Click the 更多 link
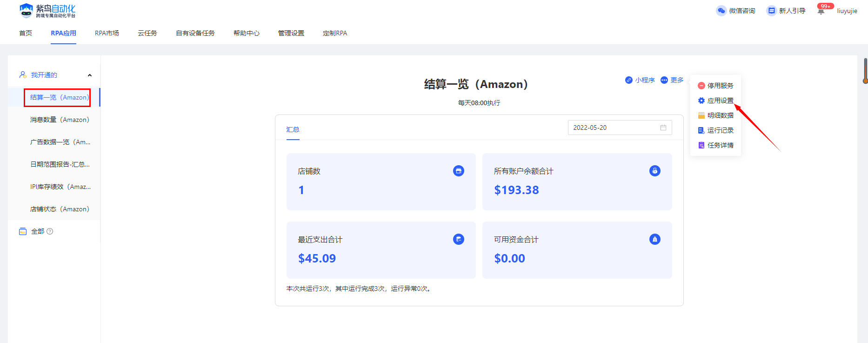868x343 pixels. point(677,80)
